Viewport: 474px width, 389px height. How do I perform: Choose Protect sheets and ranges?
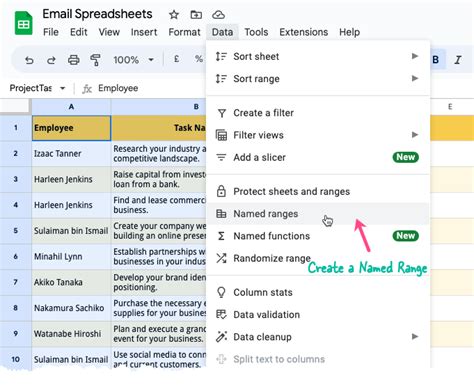318,192
